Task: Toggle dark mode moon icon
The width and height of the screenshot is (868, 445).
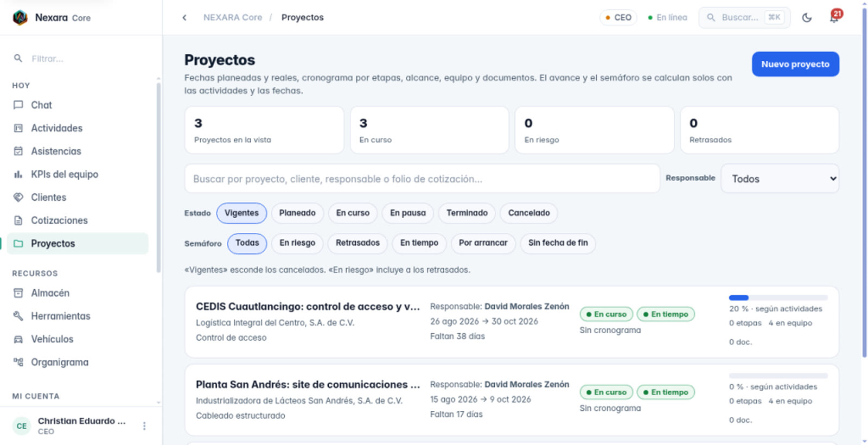Action: coord(807,17)
